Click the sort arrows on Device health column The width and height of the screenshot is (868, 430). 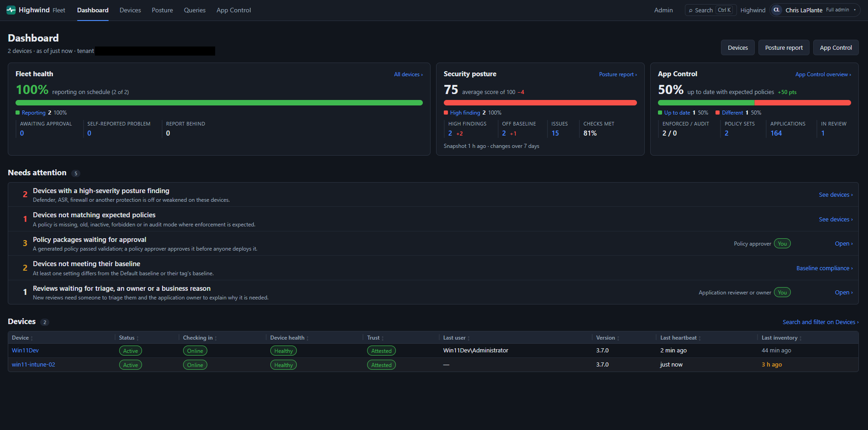point(307,338)
